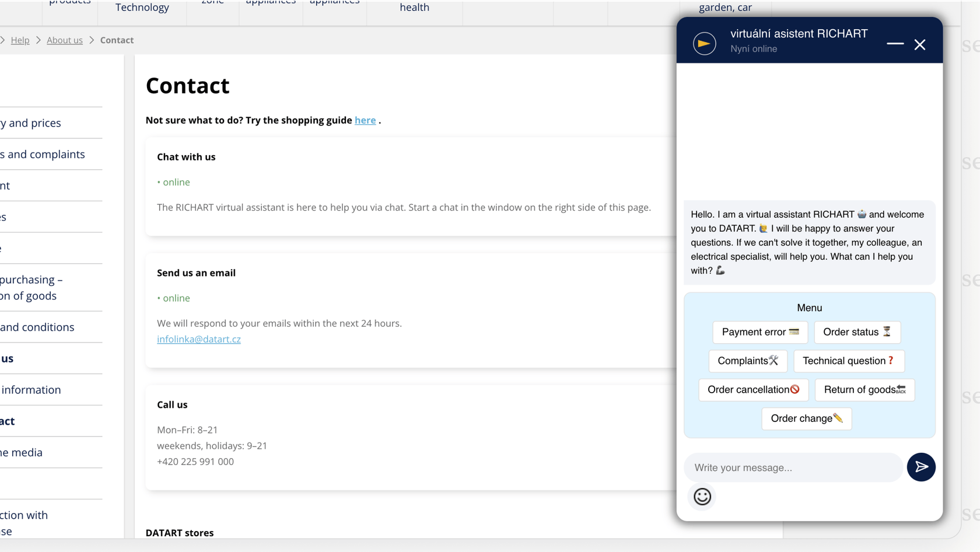Minimize the RICHART chat window
Viewport: 980px width, 552px height.
[x=895, y=45]
